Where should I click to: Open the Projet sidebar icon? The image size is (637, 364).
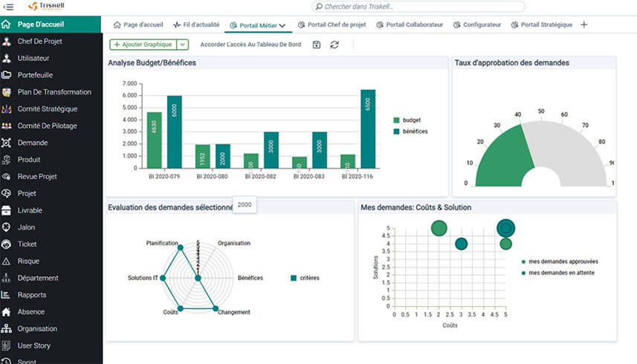click(x=6, y=193)
